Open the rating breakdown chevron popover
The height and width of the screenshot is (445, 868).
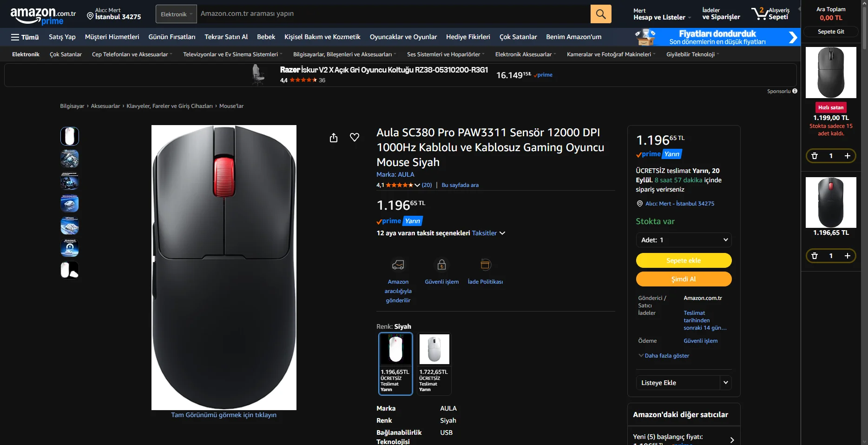(417, 185)
